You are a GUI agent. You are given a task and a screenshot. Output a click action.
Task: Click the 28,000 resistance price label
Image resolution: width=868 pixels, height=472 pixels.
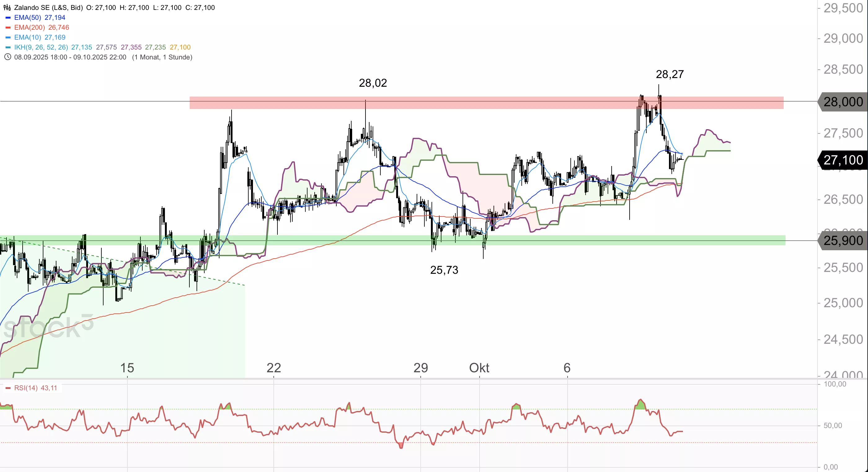(x=843, y=101)
